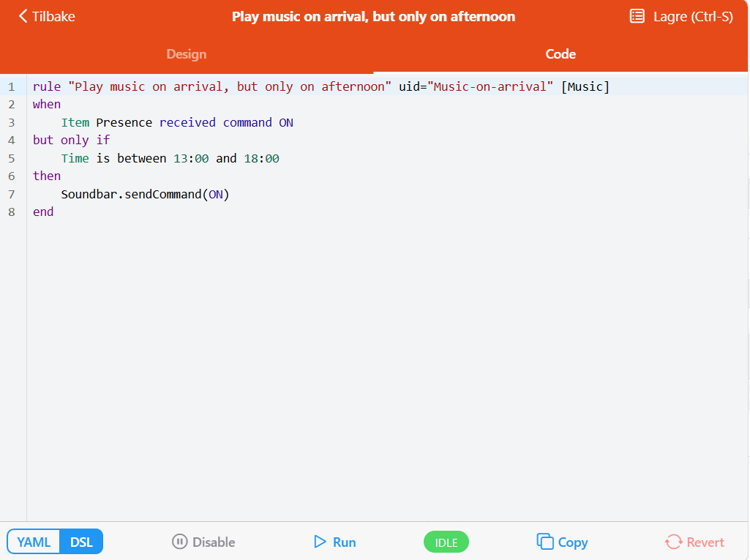Click Soundbar.sendCommand(ON) statement
The width and height of the screenshot is (750, 560).
(146, 194)
